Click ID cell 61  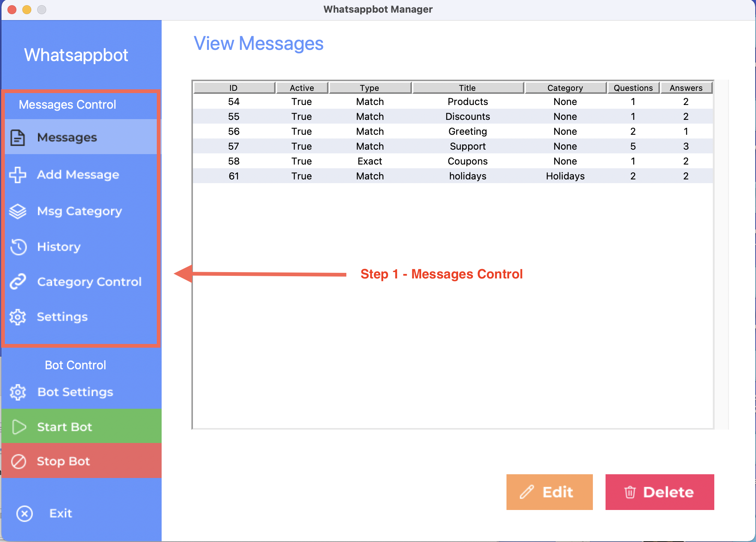[x=234, y=176]
